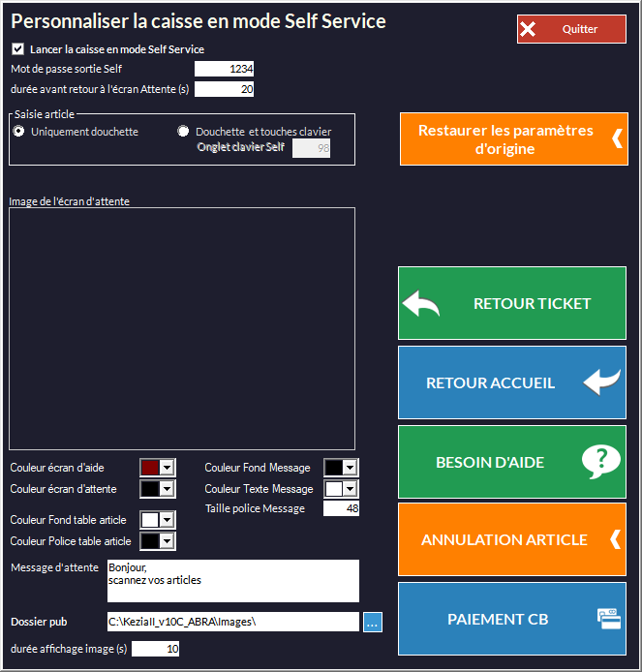
Task: Click the credit card icon on Paiement CB
Action: [x=609, y=619]
